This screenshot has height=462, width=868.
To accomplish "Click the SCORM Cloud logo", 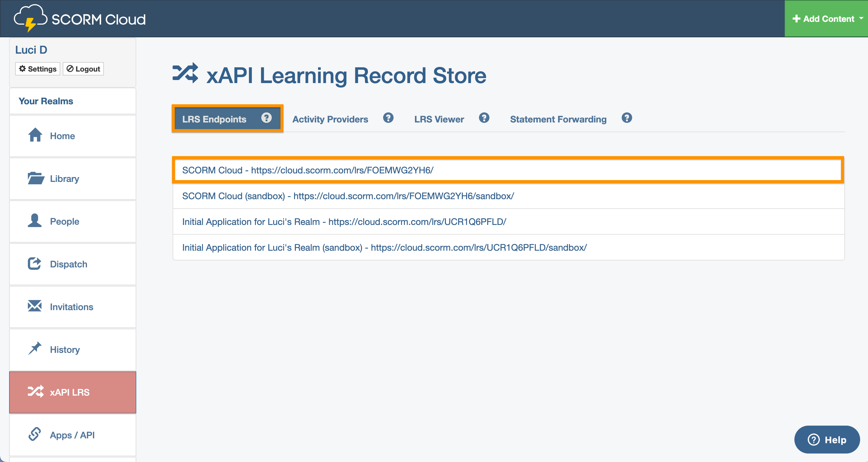I will (x=80, y=18).
